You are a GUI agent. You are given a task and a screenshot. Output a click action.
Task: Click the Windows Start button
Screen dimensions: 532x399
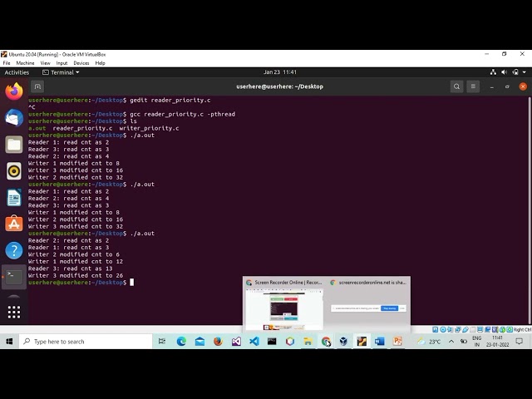[9, 342]
